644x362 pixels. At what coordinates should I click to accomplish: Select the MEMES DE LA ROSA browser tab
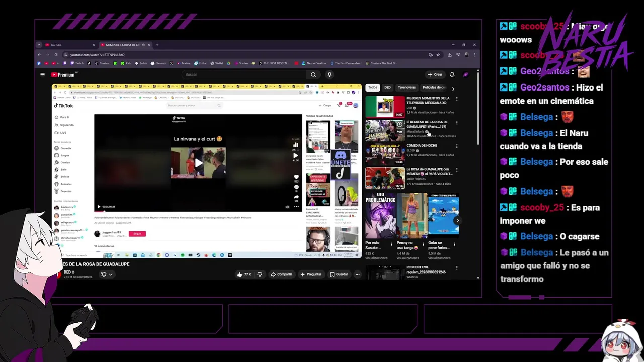point(125,45)
